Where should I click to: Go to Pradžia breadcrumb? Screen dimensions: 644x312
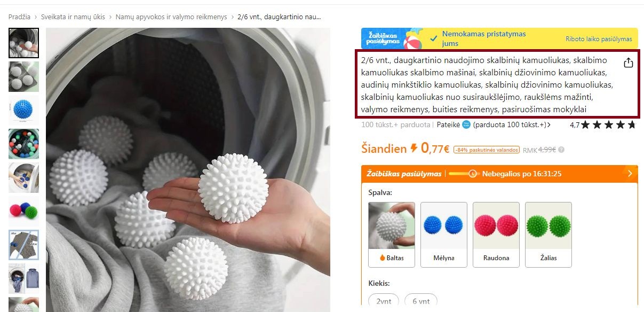coord(19,17)
